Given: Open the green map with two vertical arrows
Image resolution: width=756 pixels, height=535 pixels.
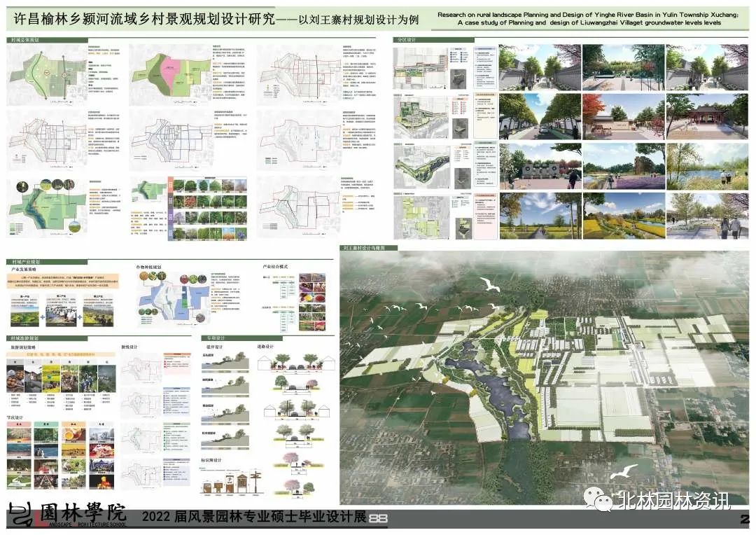Looking at the screenshot, I should (x=47, y=75).
